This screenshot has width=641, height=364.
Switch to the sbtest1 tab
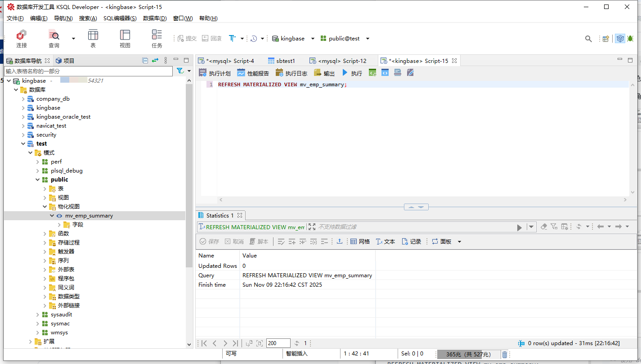pos(282,61)
